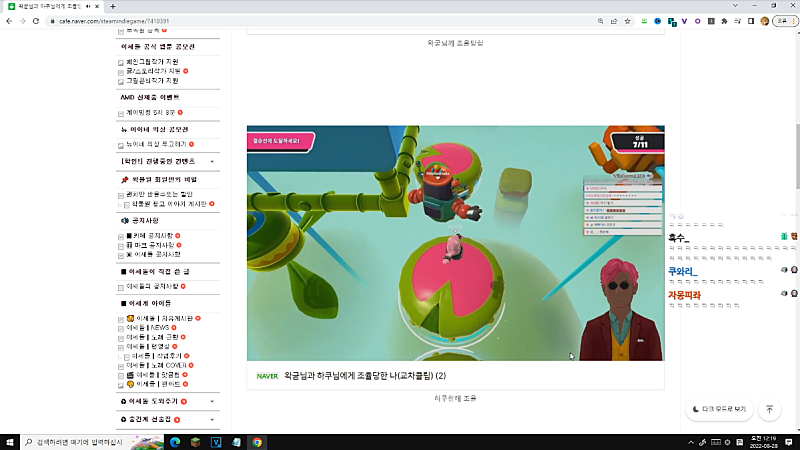The width and height of the screenshot is (800, 450).
Task: Open the media control icon in toolbar
Action: [737, 21]
